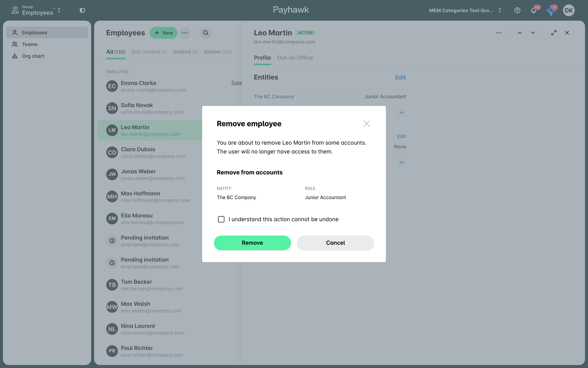Open the help question mark icon

[x=517, y=10]
